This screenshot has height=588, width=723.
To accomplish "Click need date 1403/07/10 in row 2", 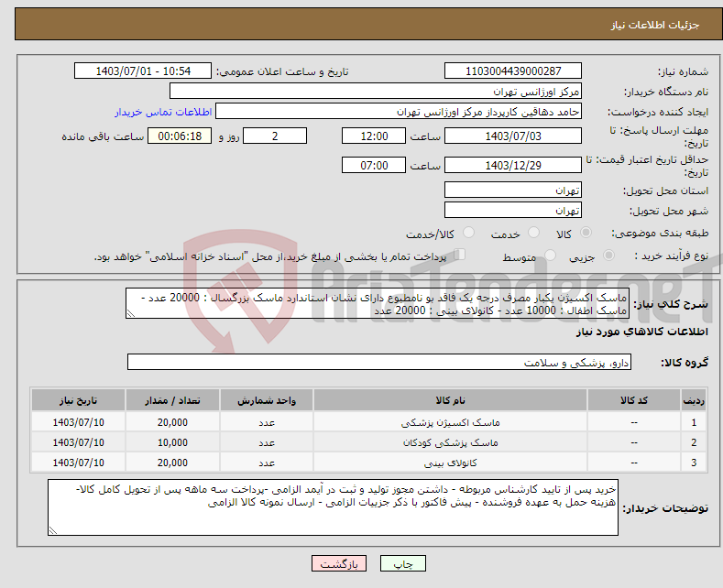I will click(x=79, y=442).
